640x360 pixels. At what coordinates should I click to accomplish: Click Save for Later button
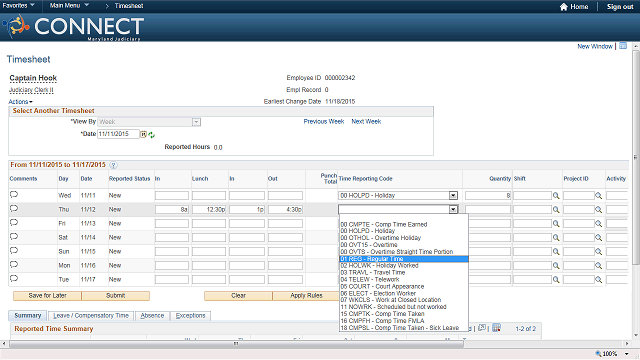pyautogui.click(x=47, y=296)
